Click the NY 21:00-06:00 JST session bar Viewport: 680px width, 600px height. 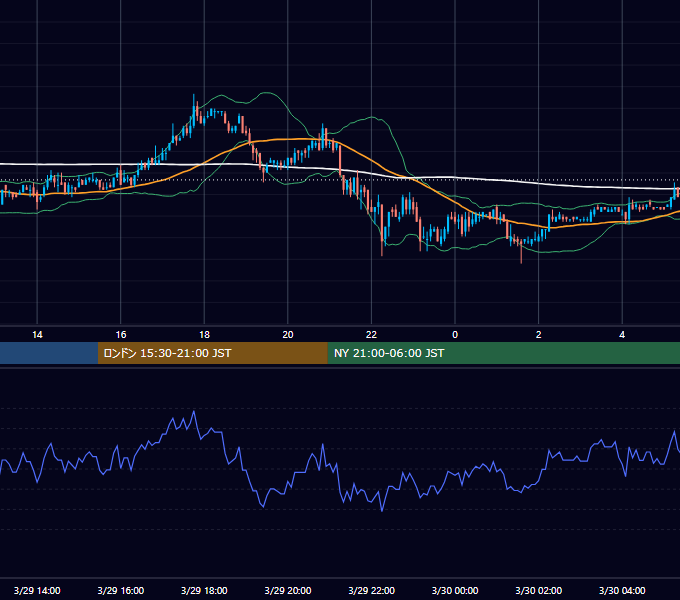tap(503, 353)
